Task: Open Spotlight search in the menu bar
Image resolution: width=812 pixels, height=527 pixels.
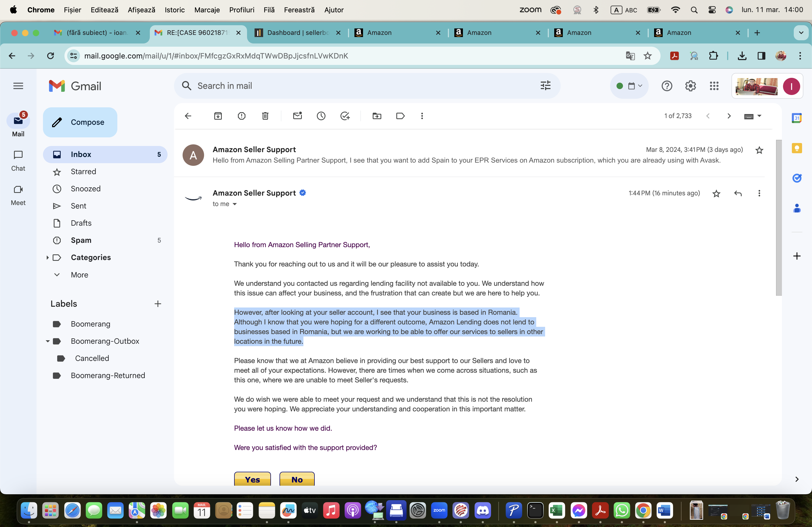Action: [x=694, y=10]
